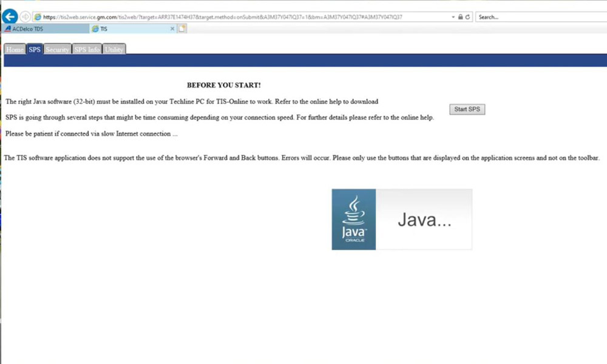The image size is (607, 364).
Task: Click the browser Back arrow button
Action: coord(10,17)
